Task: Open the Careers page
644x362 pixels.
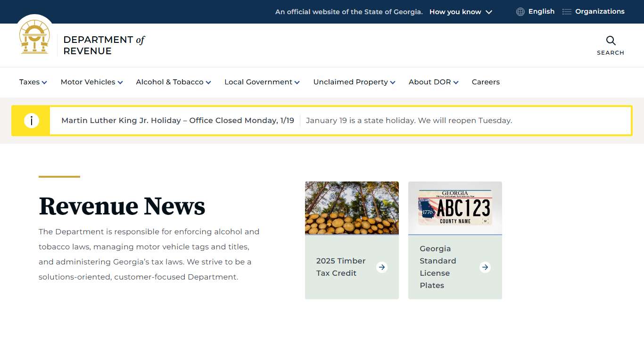Action: coord(486,82)
